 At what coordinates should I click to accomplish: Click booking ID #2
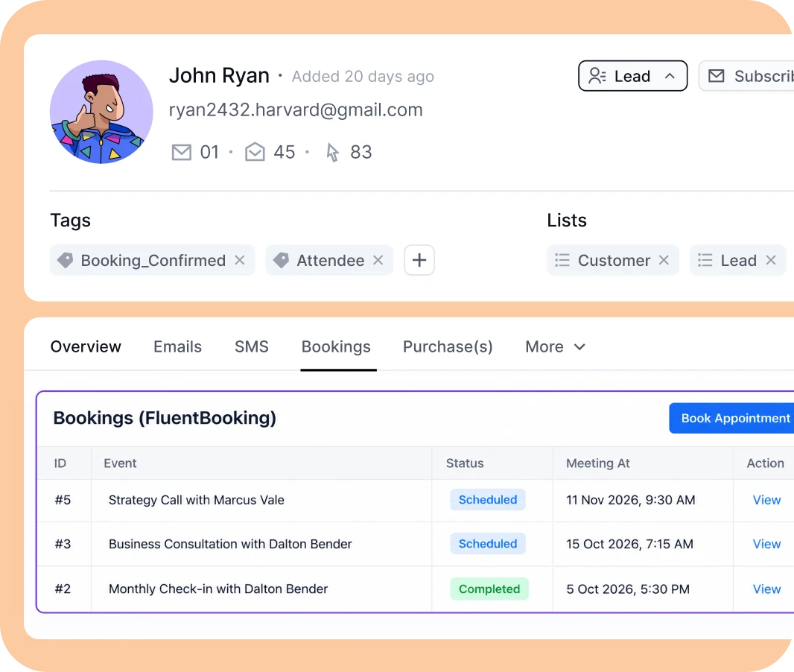tap(63, 589)
